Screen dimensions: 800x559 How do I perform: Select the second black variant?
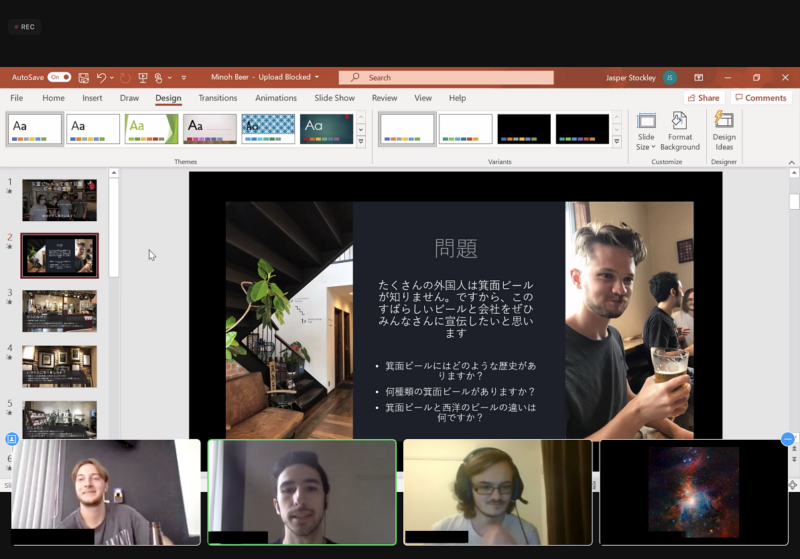[582, 129]
